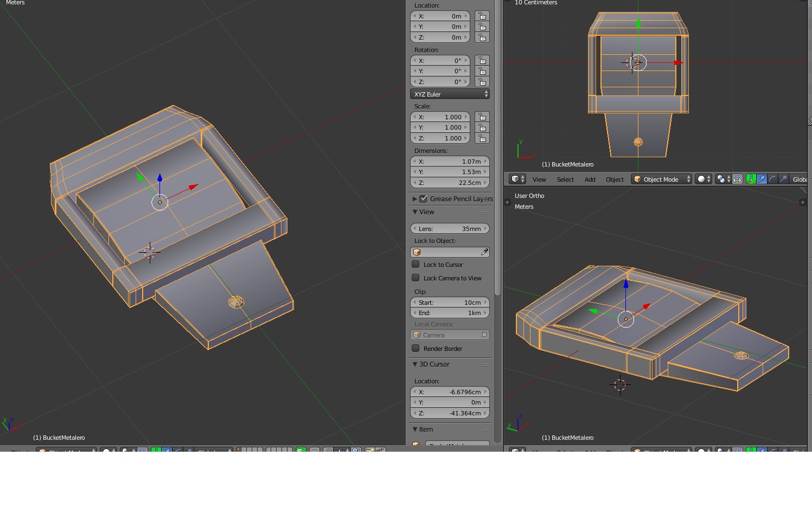
Task: Open the XYZ Euler rotation order dropdown
Action: click(450, 94)
